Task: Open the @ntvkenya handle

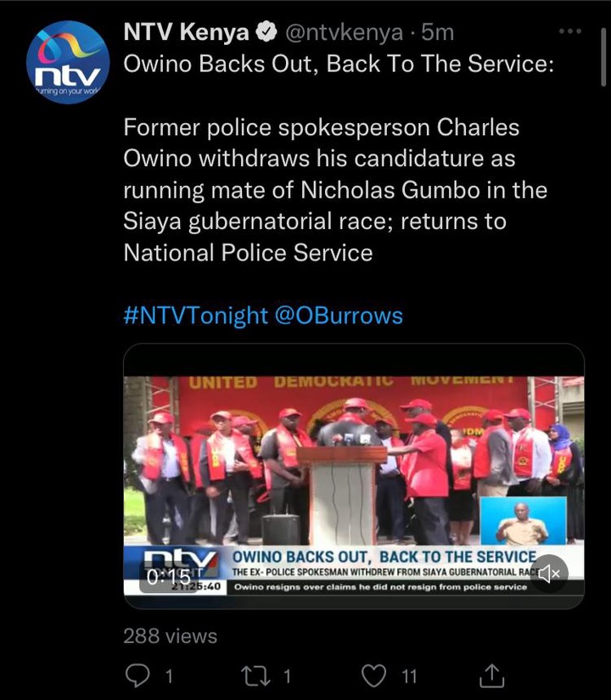Action: 344,32
